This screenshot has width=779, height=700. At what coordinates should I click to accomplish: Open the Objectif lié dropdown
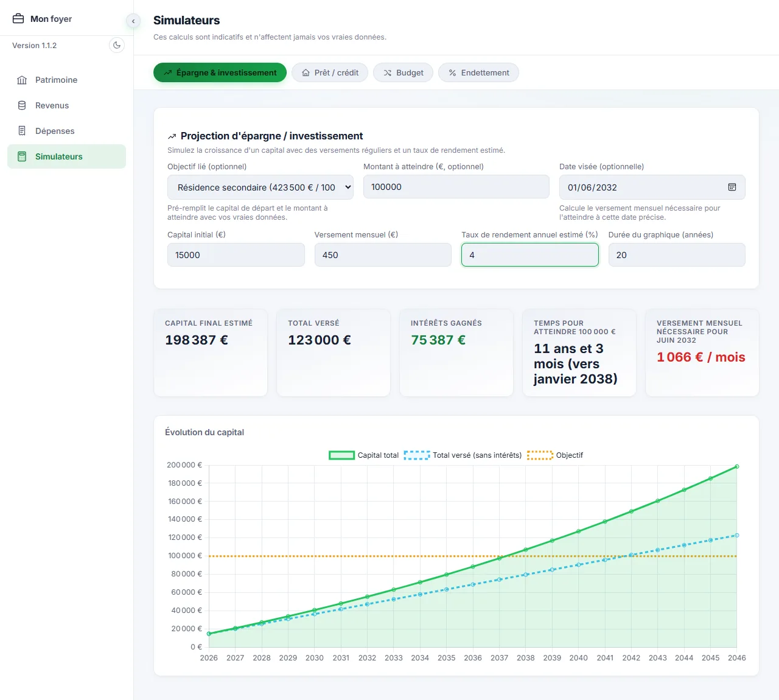260,187
